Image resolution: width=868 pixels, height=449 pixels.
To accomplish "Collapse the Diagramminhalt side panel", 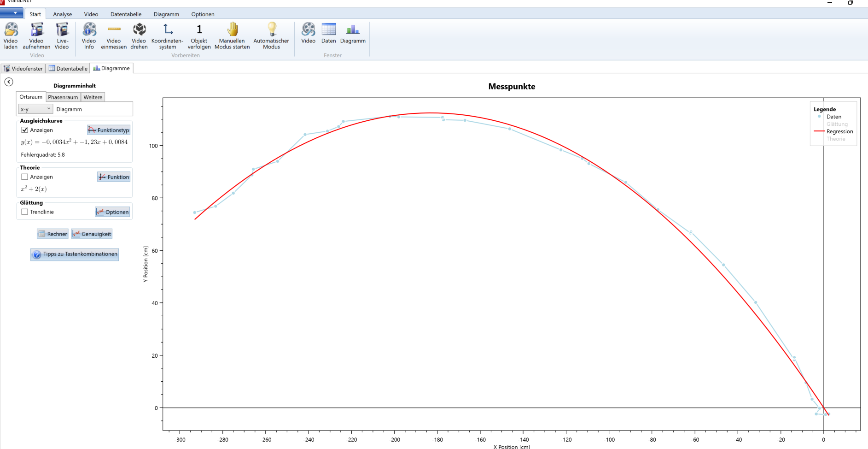I will [9, 82].
